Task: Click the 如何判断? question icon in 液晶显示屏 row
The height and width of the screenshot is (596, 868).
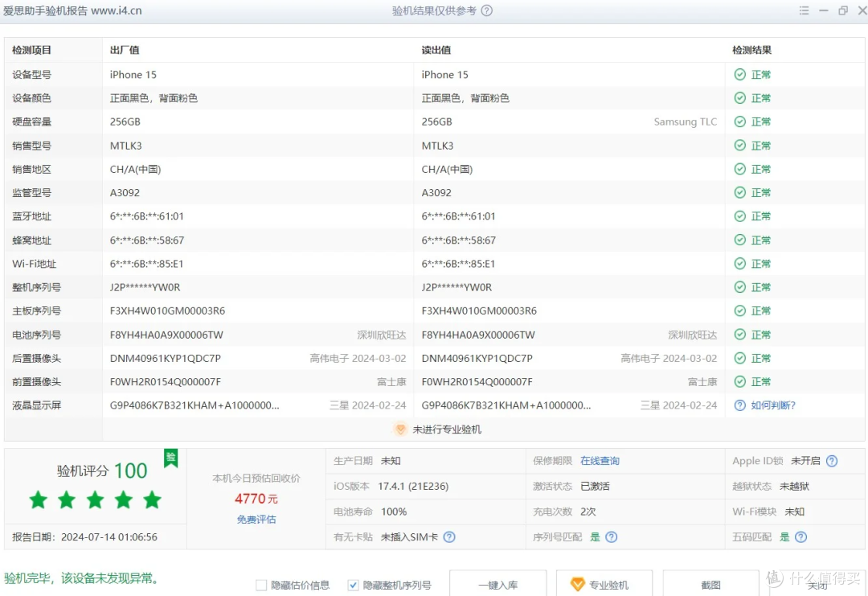Action: pos(739,405)
